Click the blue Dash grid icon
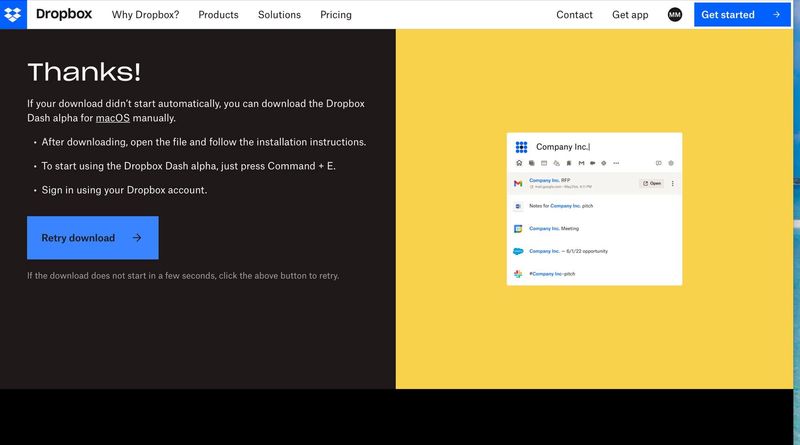This screenshot has height=445, width=800. pyautogui.click(x=520, y=147)
